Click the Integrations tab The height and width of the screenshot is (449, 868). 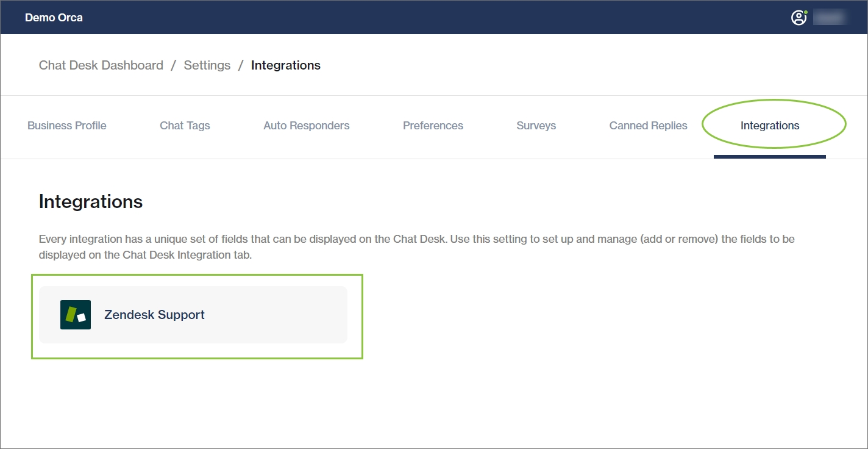click(x=770, y=126)
